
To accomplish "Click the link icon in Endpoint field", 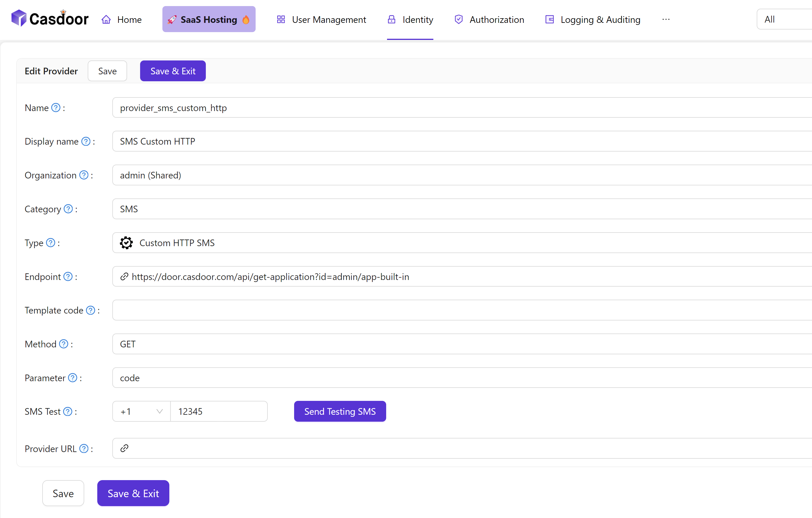I will point(124,276).
